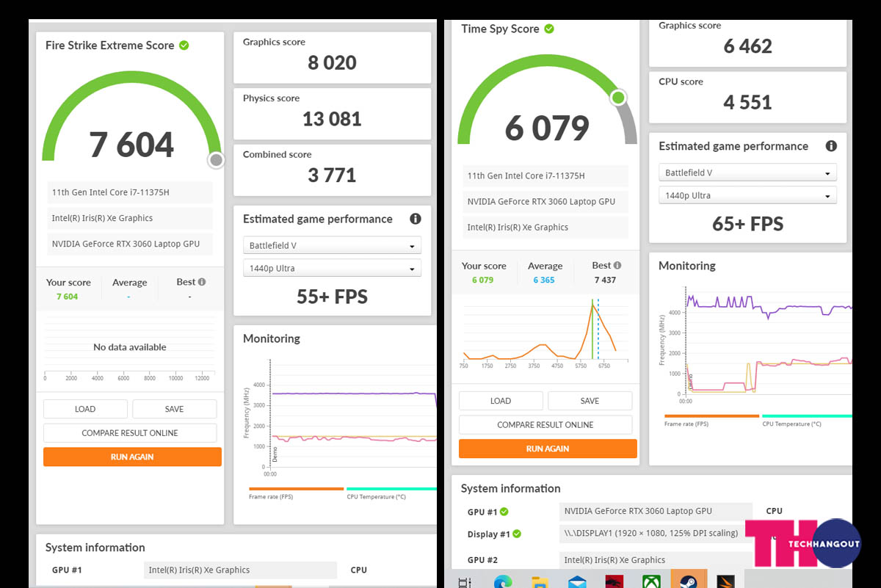Click the info icon beside Best in Fire Strike panel
The height and width of the screenshot is (588, 881).
click(202, 282)
